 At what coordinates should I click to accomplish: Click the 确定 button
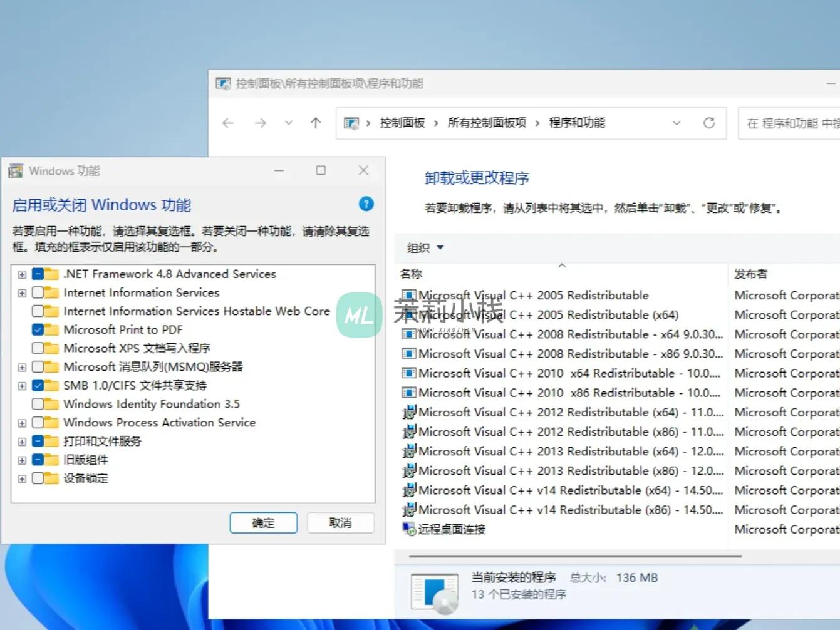click(x=264, y=522)
